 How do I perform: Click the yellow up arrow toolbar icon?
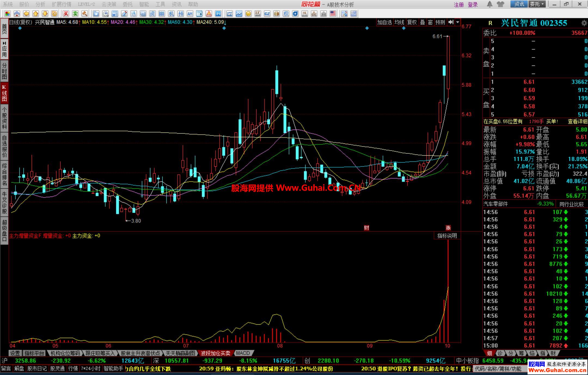(x=36, y=14)
